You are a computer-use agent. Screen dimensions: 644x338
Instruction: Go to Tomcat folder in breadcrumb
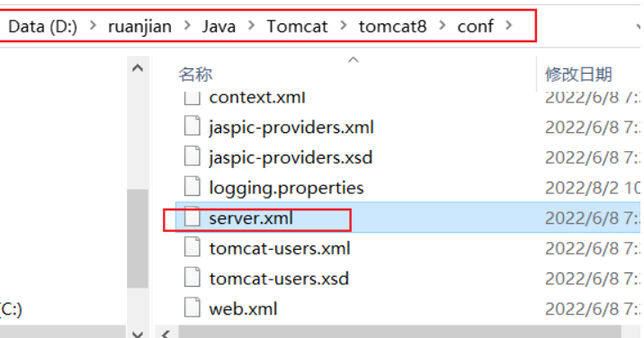[x=297, y=27]
